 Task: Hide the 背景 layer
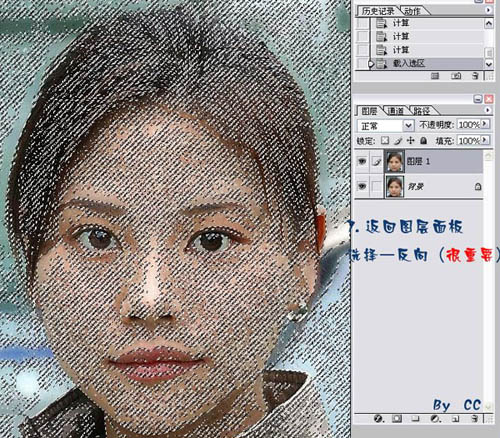(x=362, y=186)
